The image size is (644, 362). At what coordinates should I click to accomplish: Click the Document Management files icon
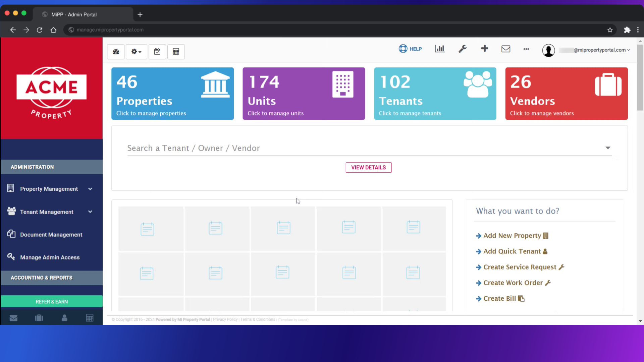(11, 234)
